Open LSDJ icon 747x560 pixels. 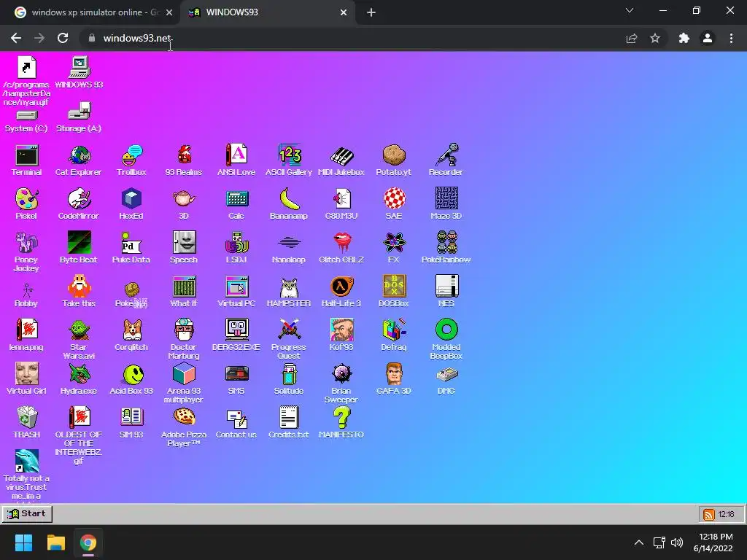tap(236, 248)
